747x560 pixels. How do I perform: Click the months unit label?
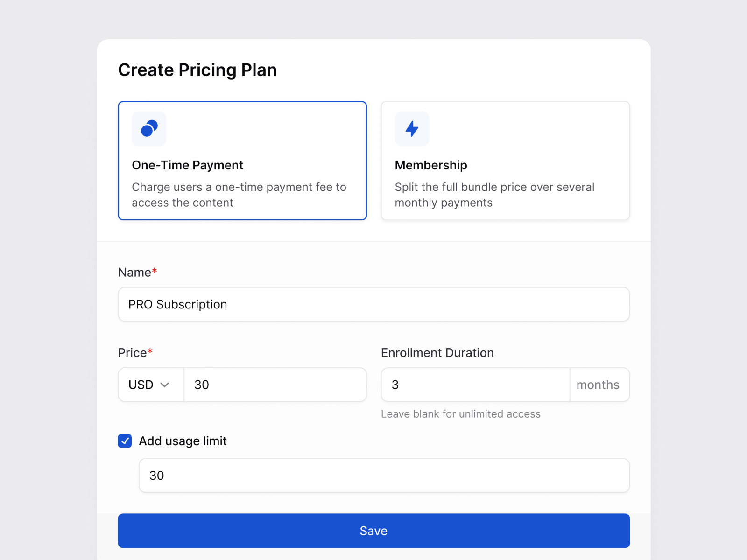click(x=598, y=385)
